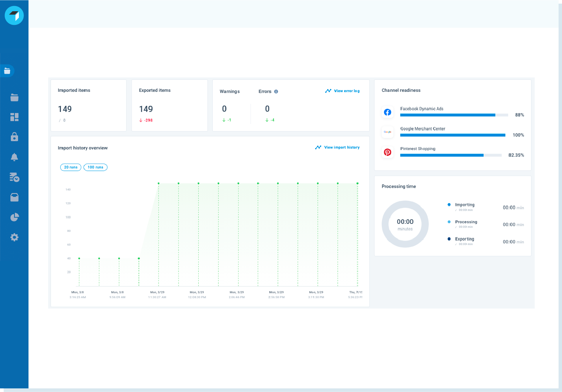The image size is (562, 392).
Task: Open View import history link
Action: pos(337,148)
